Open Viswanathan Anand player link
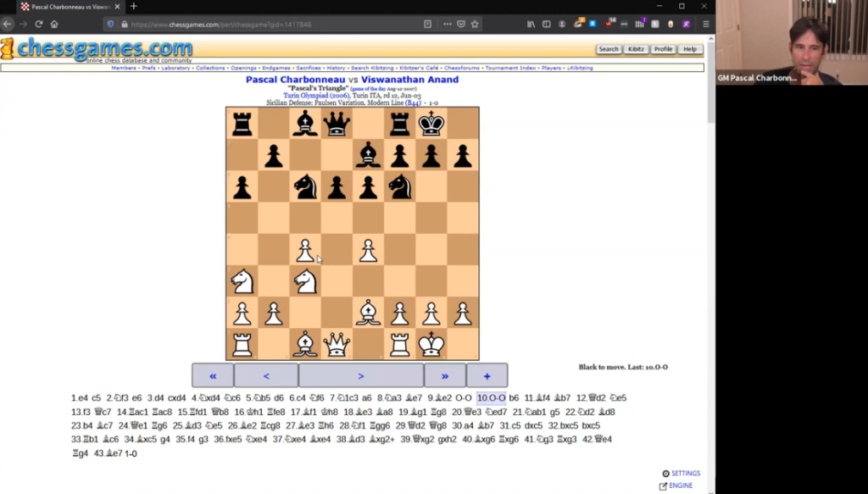The height and width of the screenshot is (494, 868). tap(409, 80)
